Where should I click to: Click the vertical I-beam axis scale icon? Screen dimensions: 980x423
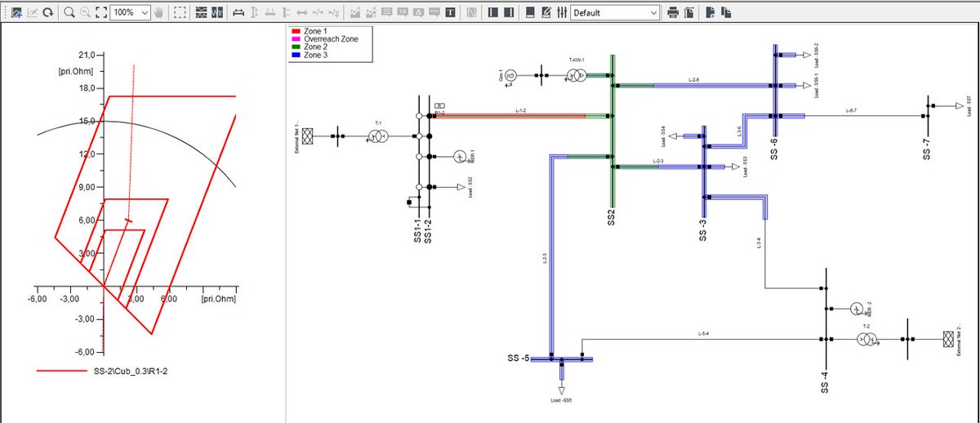254,12
